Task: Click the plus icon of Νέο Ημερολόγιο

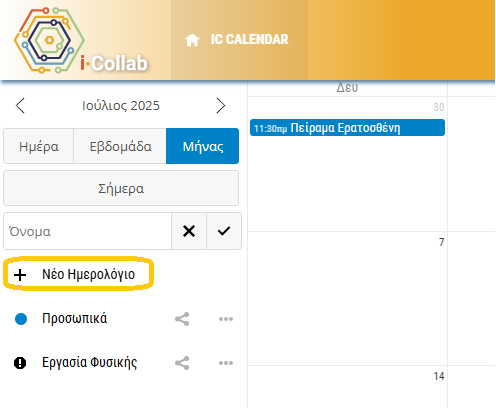Action: click(x=20, y=275)
